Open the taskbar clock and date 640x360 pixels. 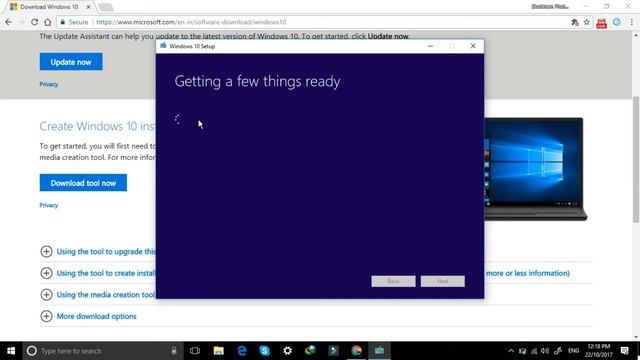coord(598,351)
